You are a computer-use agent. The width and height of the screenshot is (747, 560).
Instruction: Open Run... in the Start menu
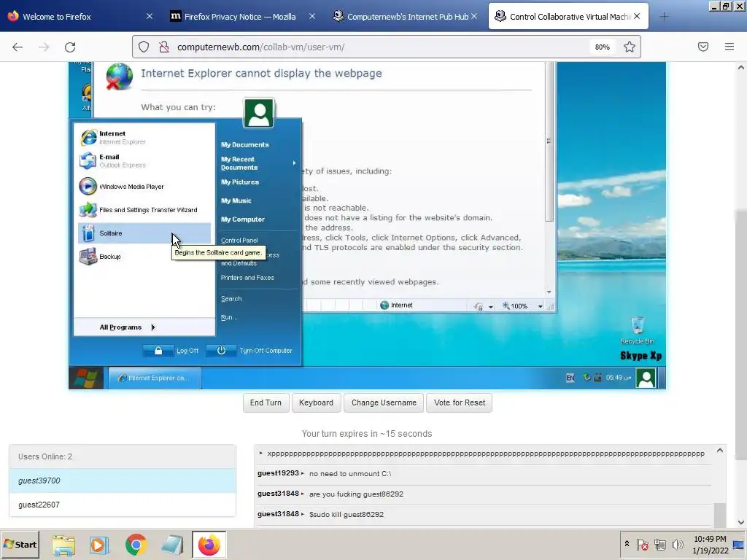[228, 317]
